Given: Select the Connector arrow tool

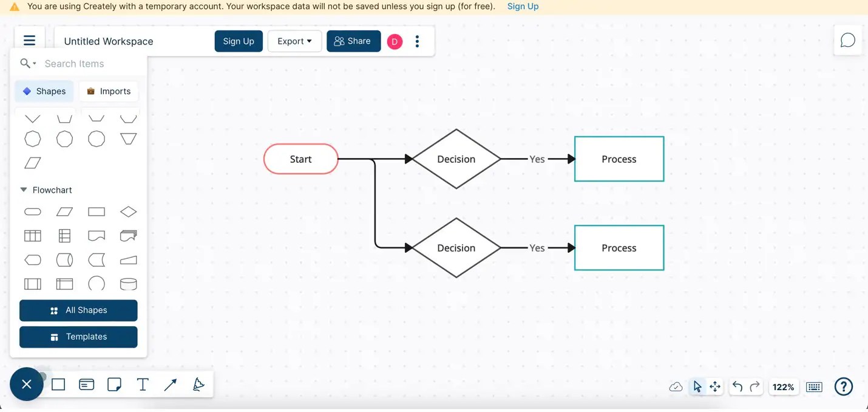Looking at the screenshot, I should [170, 384].
